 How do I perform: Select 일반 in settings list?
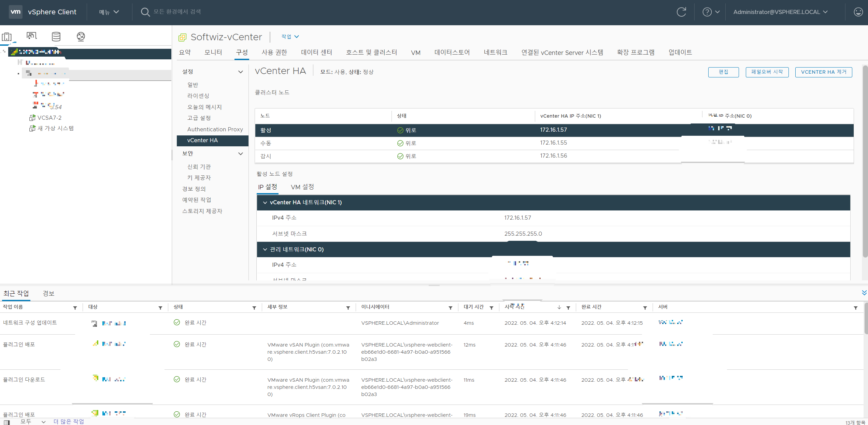(193, 85)
